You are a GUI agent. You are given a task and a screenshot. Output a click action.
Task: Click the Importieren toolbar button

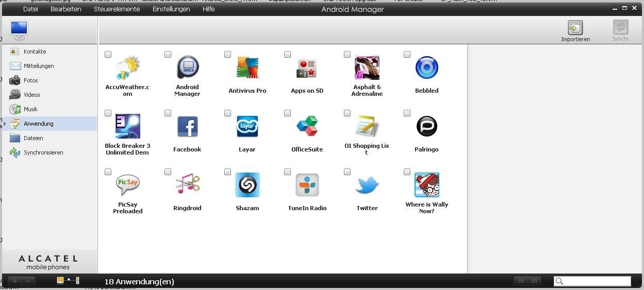pyautogui.click(x=575, y=31)
